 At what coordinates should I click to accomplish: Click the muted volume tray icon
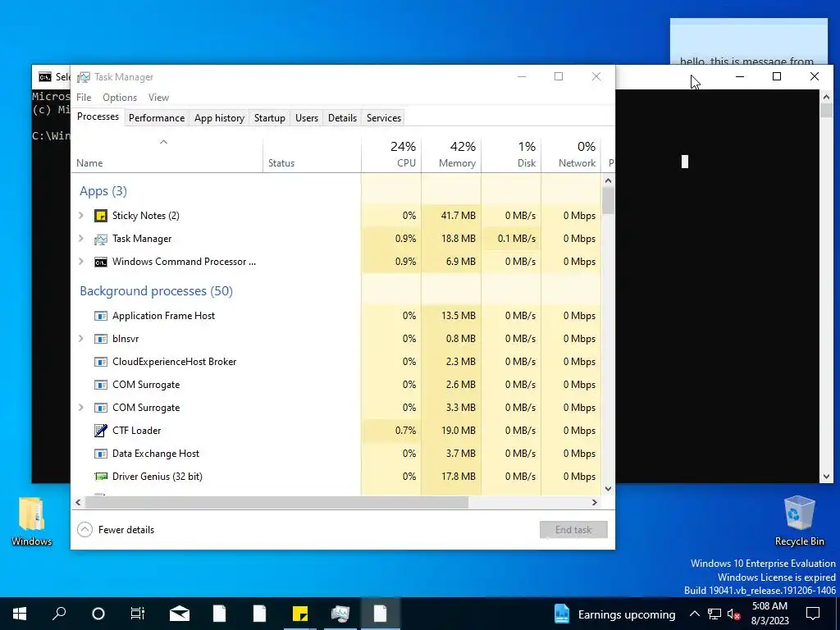734,614
